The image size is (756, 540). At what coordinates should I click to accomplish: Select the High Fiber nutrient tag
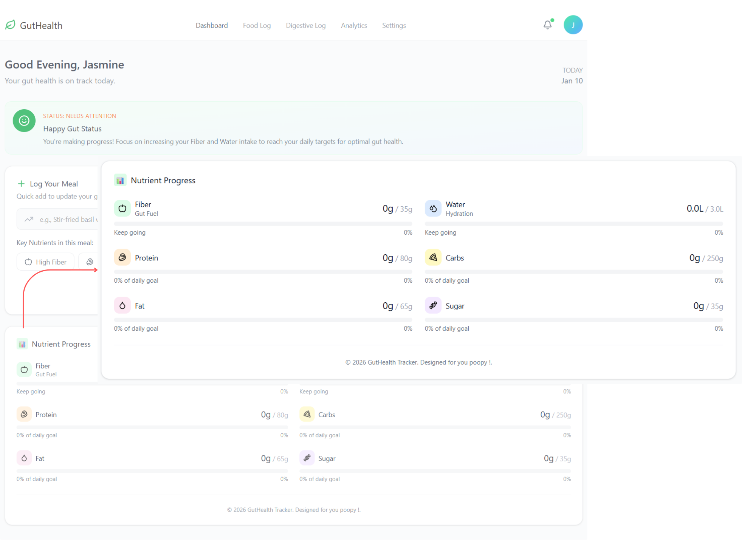(x=45, y=262)
